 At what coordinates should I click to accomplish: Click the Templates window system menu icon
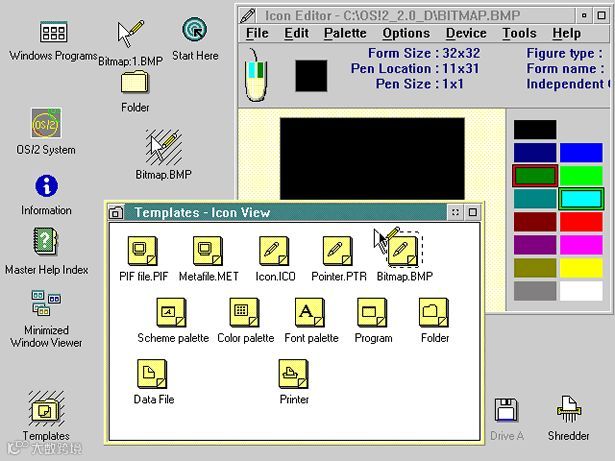116,212
